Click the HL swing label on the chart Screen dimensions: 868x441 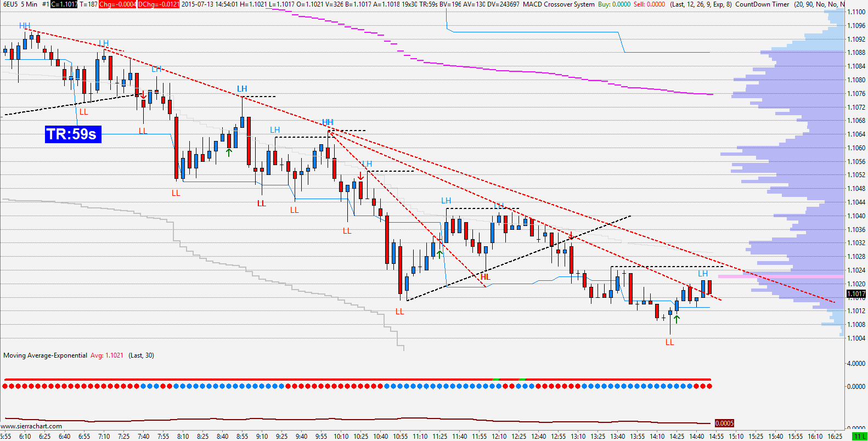click(485, 277)
